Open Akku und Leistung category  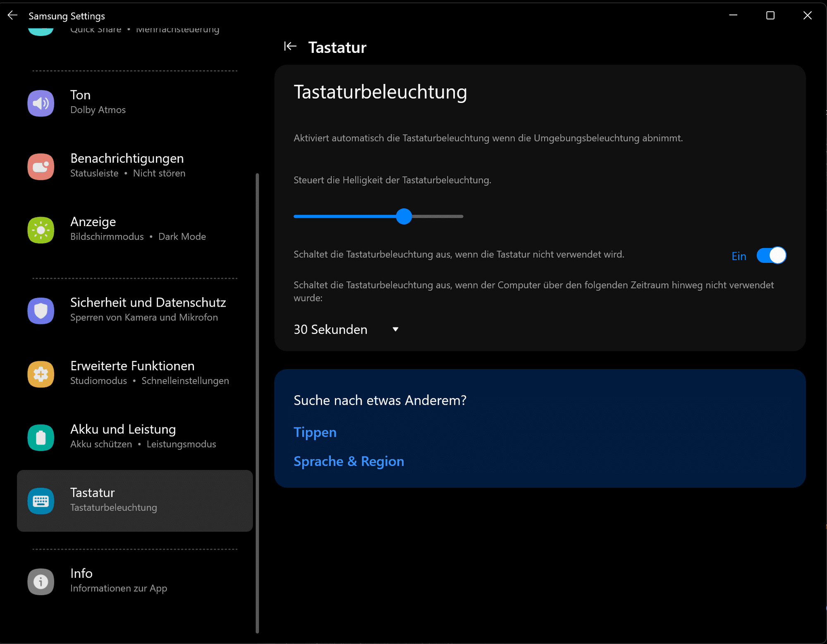click(135, 437)
